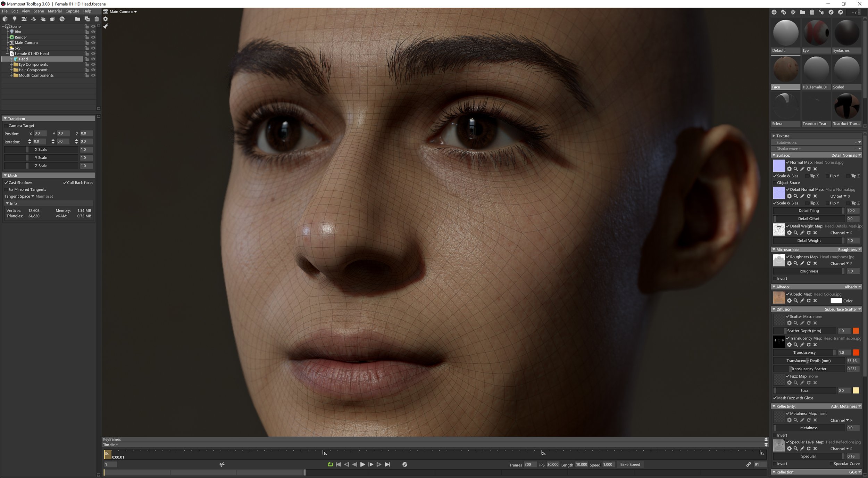Play the animation
Image resolution: width=868 pixels, height=478 pixels.
coord(362,464)
